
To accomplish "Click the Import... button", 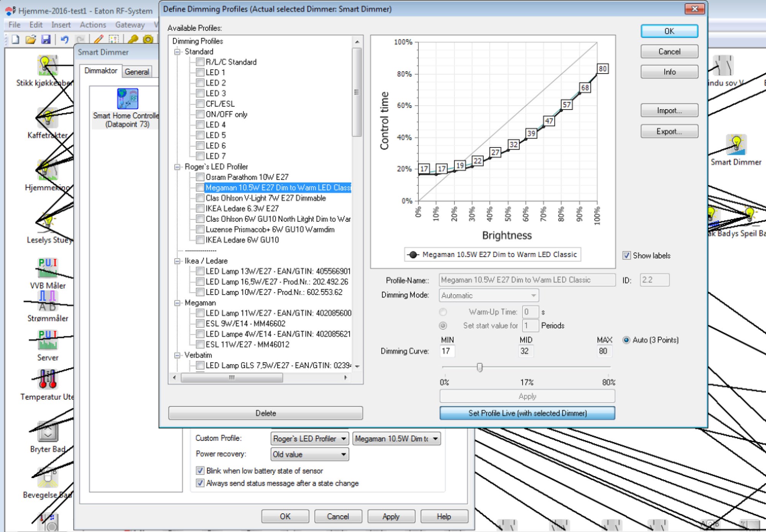I will 669,110.
